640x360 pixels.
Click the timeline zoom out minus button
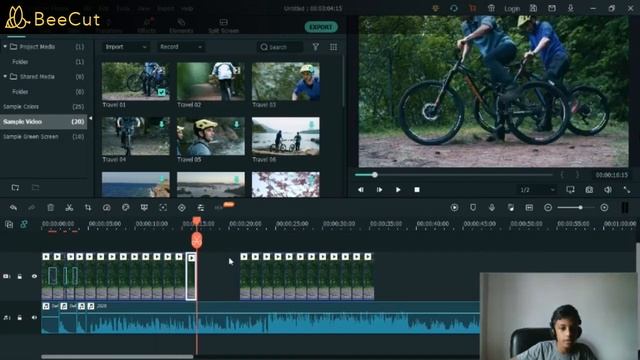pyautogui.click(x=548, y=208)
